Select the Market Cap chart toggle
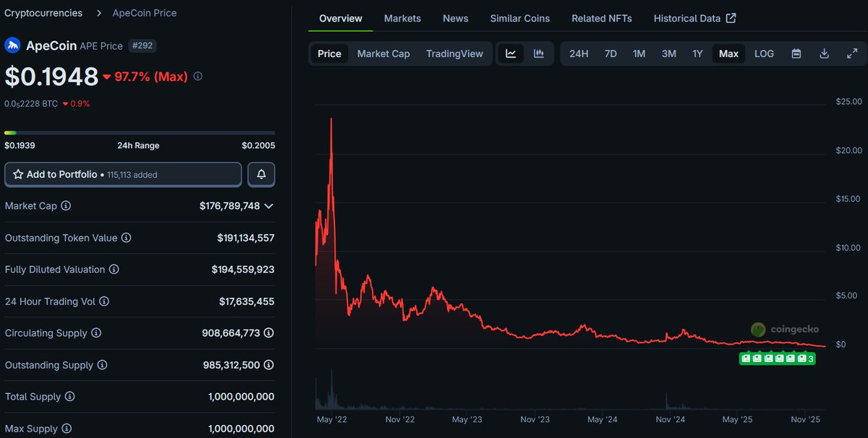Screen dimensions: 868x438 tap(383, 53)
